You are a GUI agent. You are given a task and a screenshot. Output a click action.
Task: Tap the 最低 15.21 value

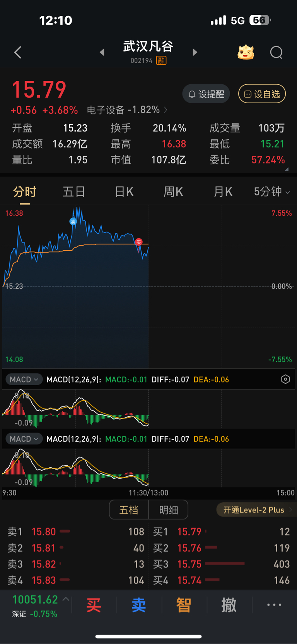coord(272,144)
